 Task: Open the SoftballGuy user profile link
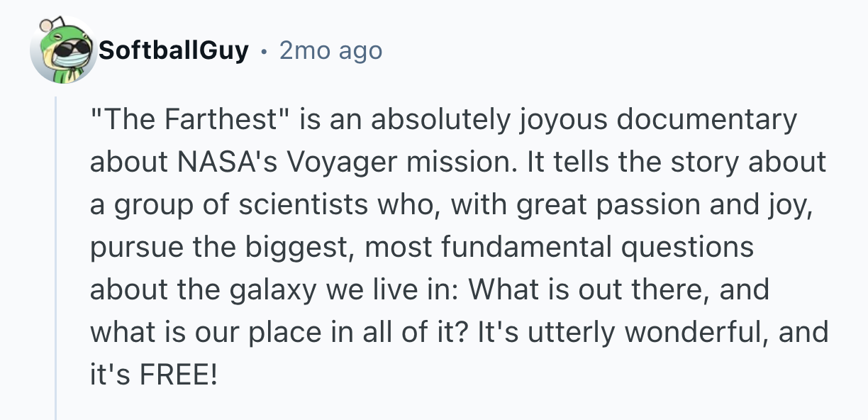click(174, 50)
